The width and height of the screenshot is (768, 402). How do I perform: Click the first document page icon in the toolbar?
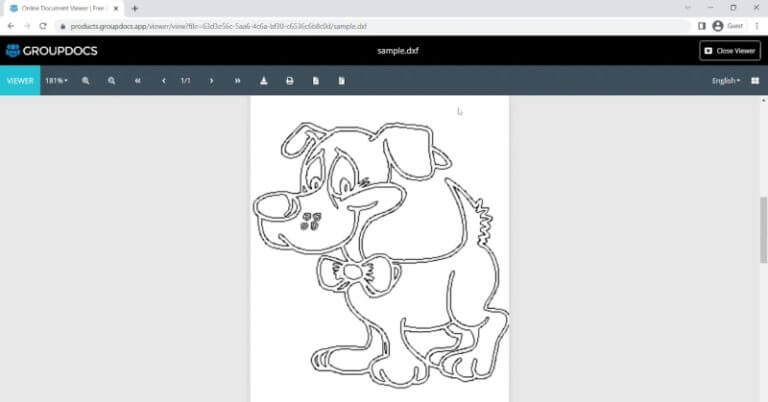(316, 81)
